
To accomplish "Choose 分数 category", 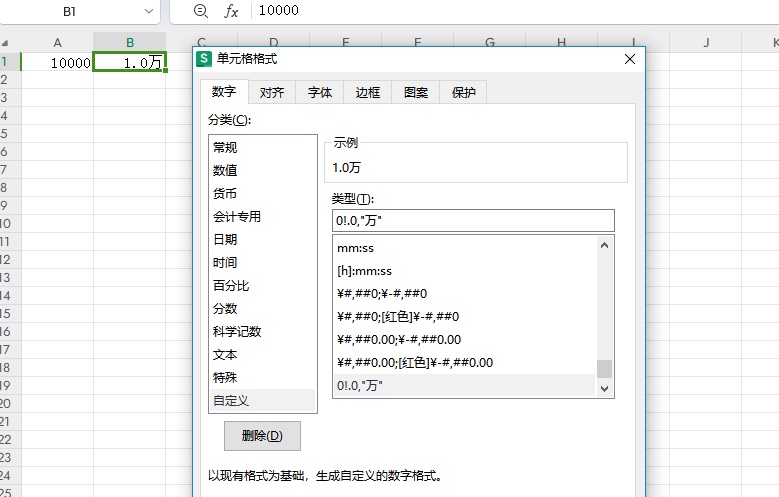I will [262, 309].
